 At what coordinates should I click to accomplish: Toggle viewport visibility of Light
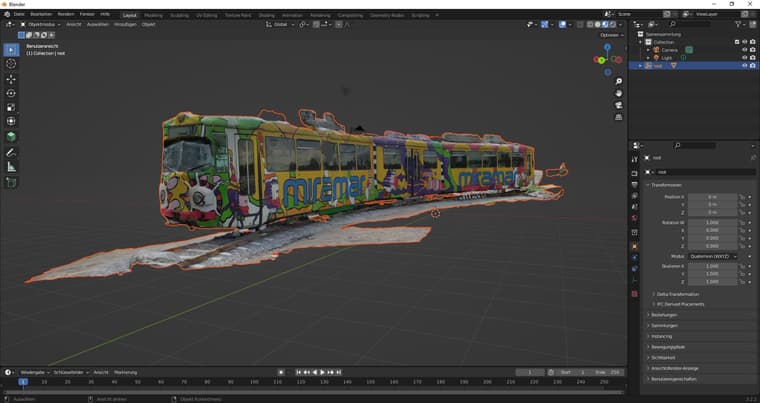tap(745, 58)
